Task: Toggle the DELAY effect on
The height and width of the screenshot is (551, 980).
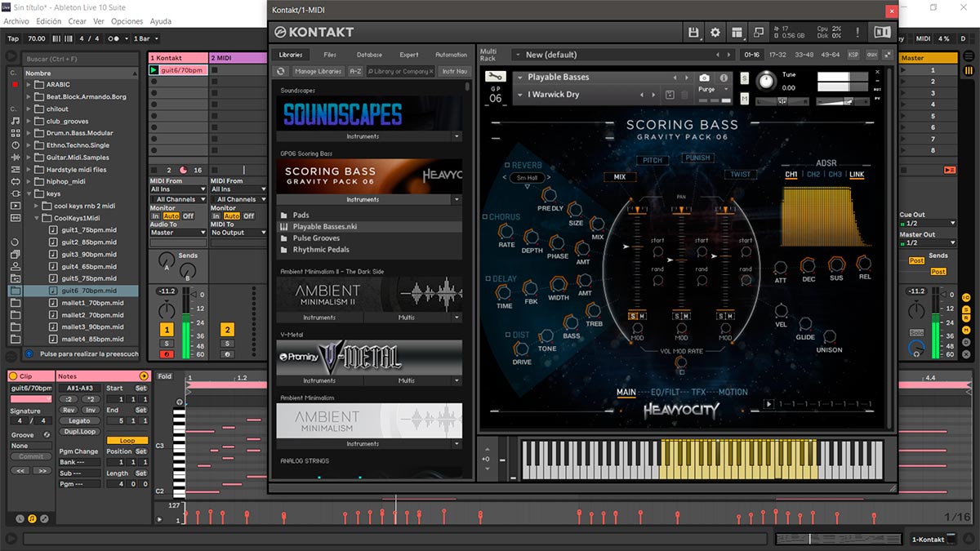Action: coord(488,279)
